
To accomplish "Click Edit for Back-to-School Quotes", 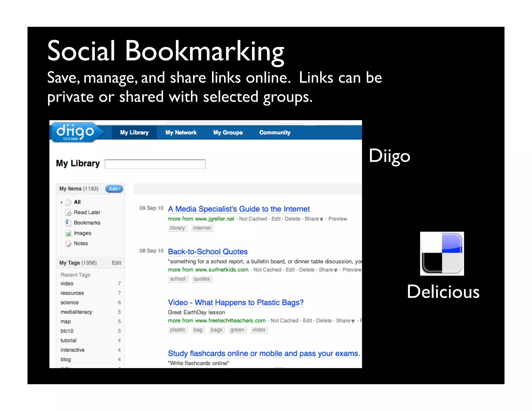I will (x=290, y=270).
